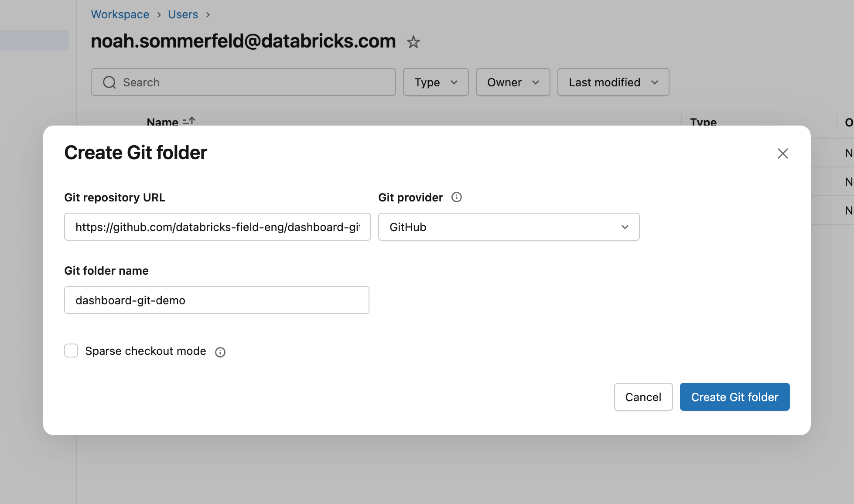
Task: Click the Sparse checkout mode info icon
Action: (x=220, y=352)
